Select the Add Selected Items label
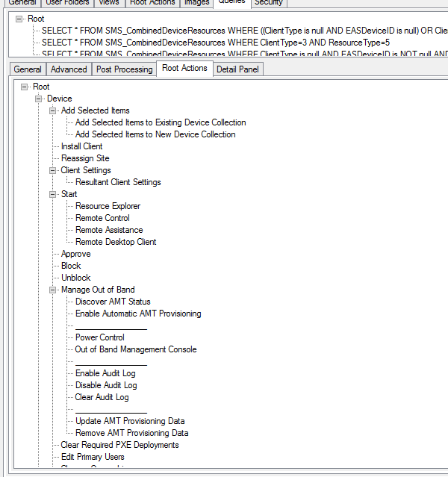The height and width of the screenshot is (477, 448). click(96, 110)
